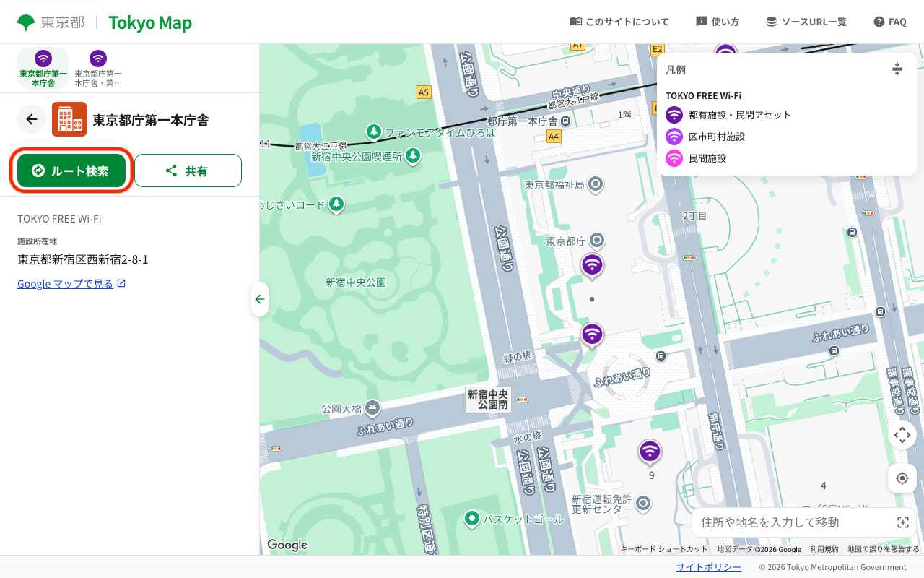
Task: Click 区市町村施設 legend Wi-Fi icon
Action: pos(674,137)
